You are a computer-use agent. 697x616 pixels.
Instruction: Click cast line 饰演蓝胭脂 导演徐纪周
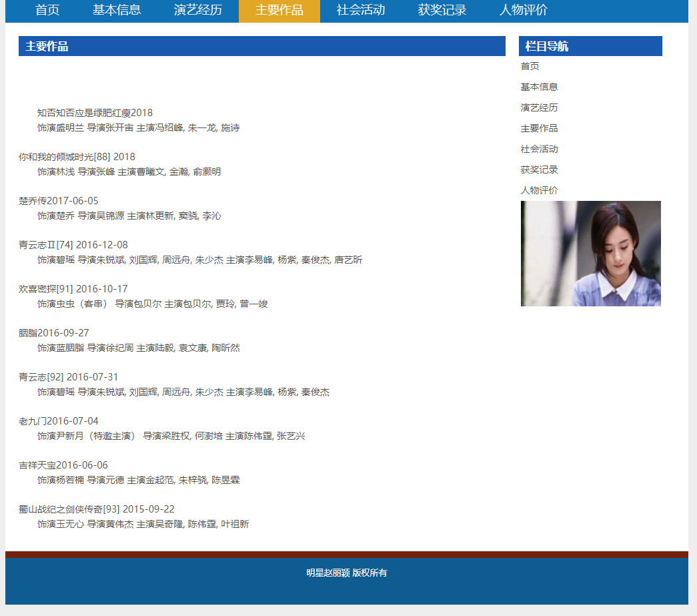tap(138, 348)
